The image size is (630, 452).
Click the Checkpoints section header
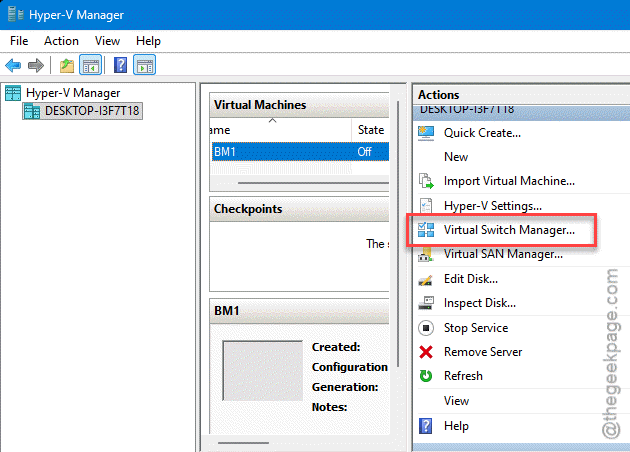299,209
